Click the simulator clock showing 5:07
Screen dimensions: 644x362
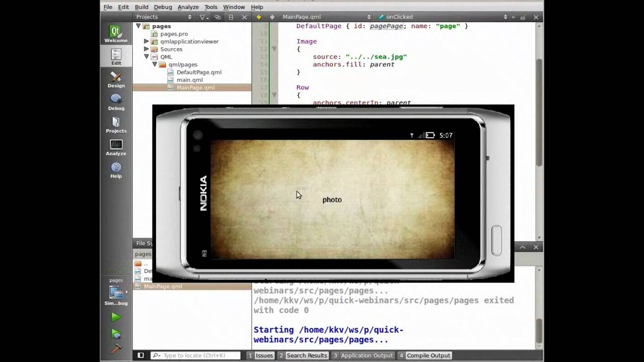tap(446, 135)
